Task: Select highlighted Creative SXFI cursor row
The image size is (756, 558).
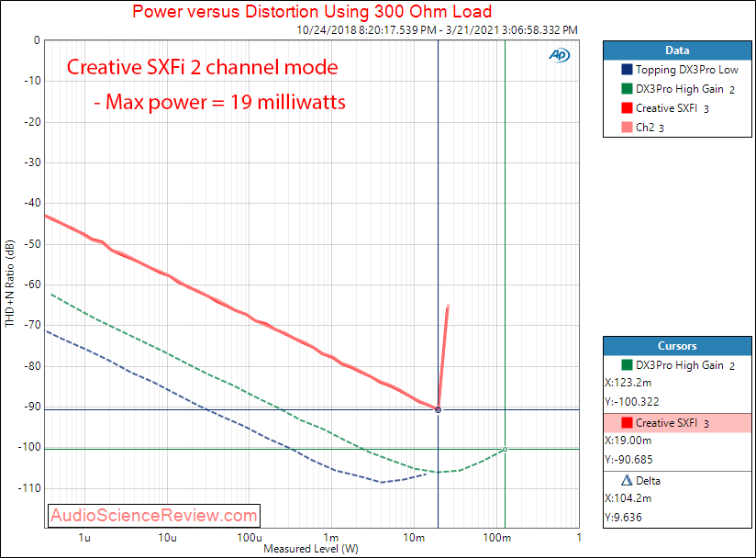Action: 677,423
